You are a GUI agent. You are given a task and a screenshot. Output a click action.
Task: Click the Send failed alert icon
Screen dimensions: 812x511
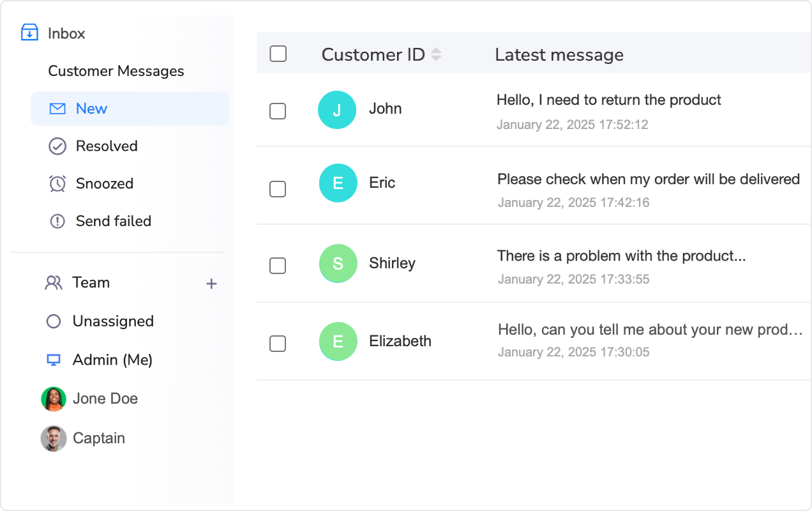[56, 221]
